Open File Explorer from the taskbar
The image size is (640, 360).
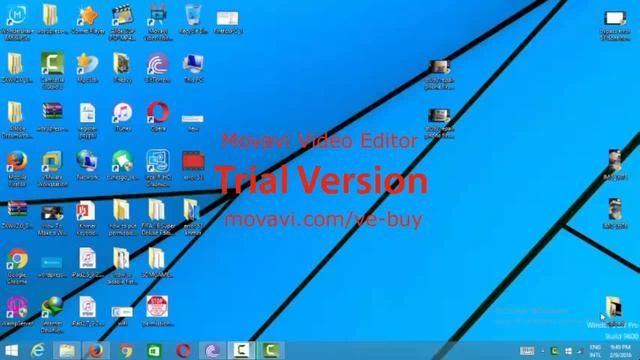67,351
